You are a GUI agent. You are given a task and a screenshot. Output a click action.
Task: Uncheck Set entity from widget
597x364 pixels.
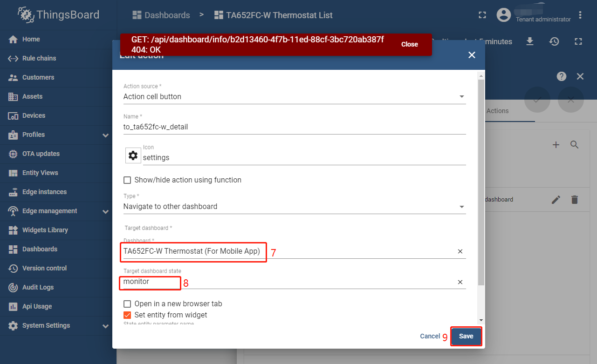(127, 315)
